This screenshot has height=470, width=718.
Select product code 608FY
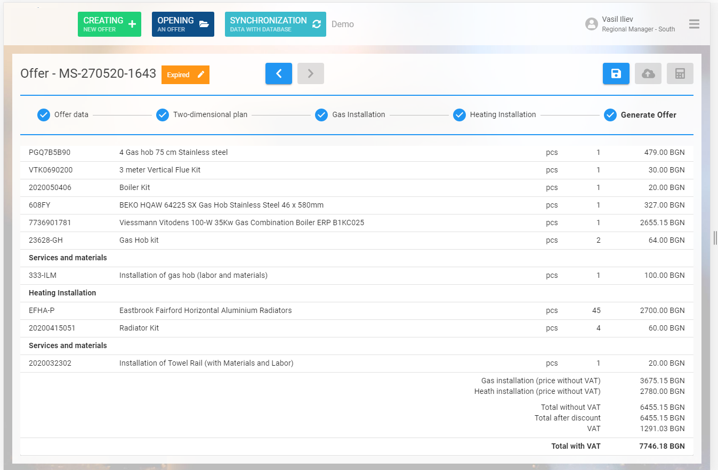39,205
